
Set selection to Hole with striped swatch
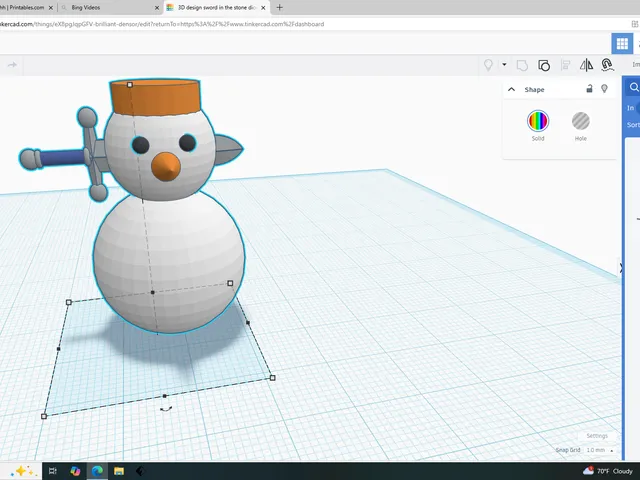[x=581, y=121]
